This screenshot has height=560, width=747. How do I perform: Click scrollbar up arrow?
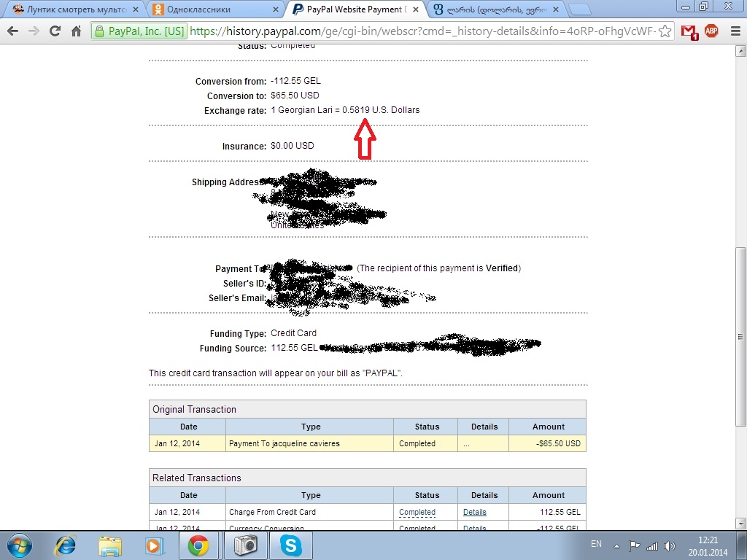tap(740, 50)
